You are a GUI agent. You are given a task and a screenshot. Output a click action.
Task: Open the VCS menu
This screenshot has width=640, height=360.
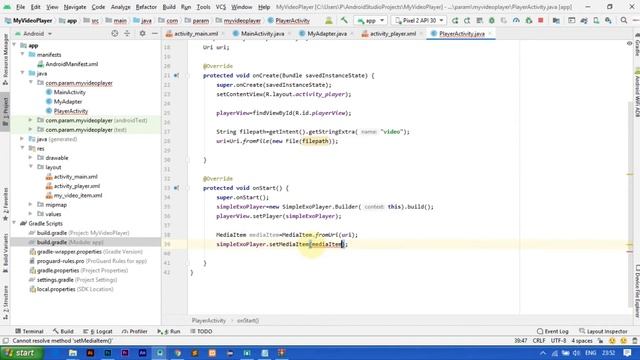pos(221,7)
